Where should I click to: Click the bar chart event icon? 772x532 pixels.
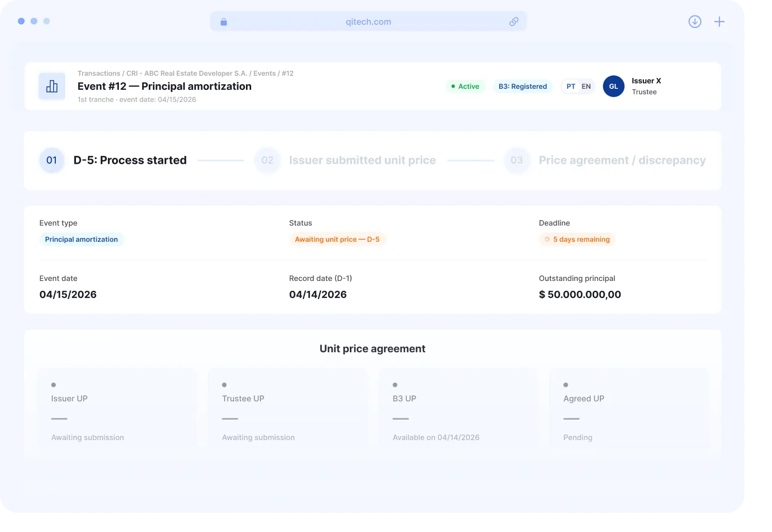[52, 86]
